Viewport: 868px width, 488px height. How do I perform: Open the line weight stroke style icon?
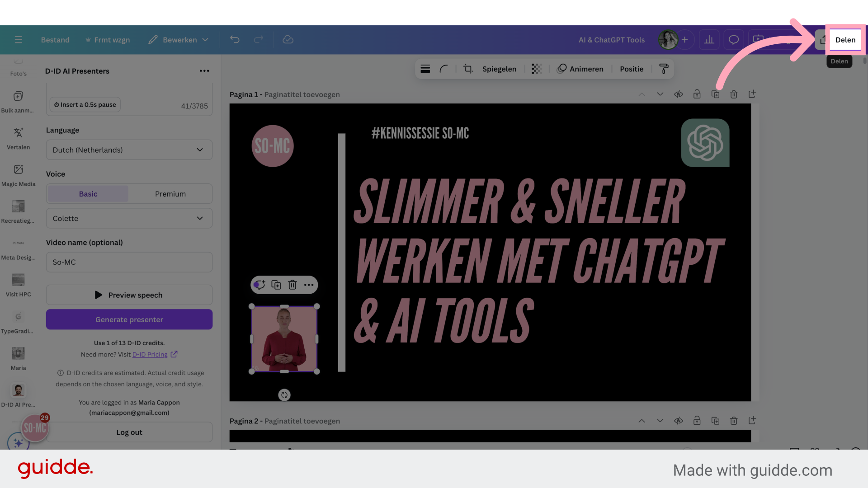tap(425, 69)
